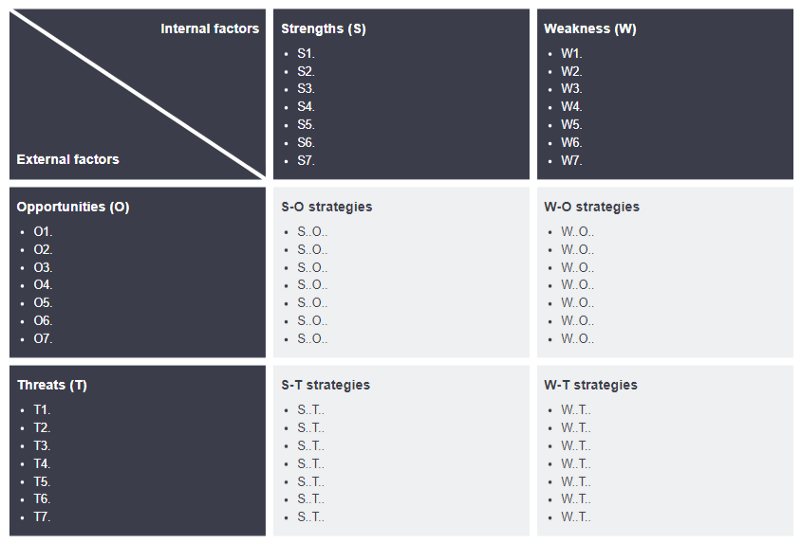Click the "Threats (T)" heading
The image size is (800, 542).
(x=52, y=385)
